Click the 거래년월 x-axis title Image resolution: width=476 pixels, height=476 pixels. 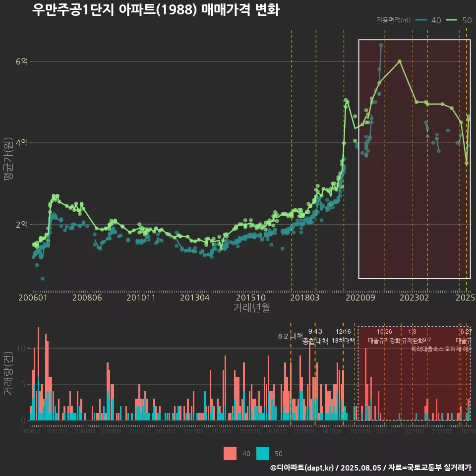click(252, 307)
